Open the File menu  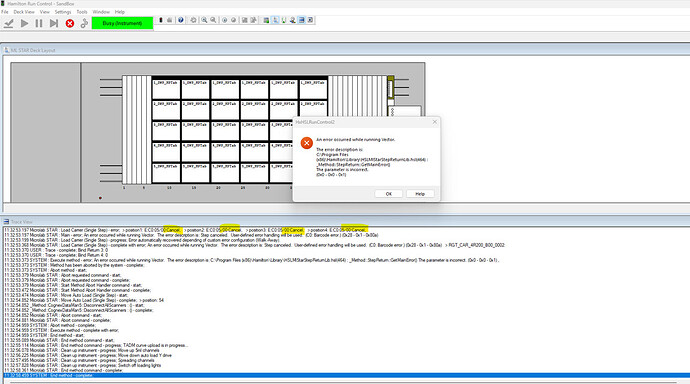click(5, 12)
